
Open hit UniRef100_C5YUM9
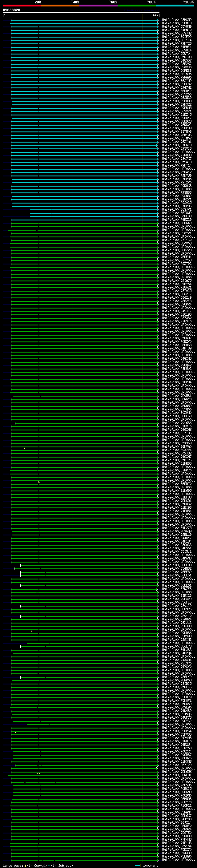(177, 26)
